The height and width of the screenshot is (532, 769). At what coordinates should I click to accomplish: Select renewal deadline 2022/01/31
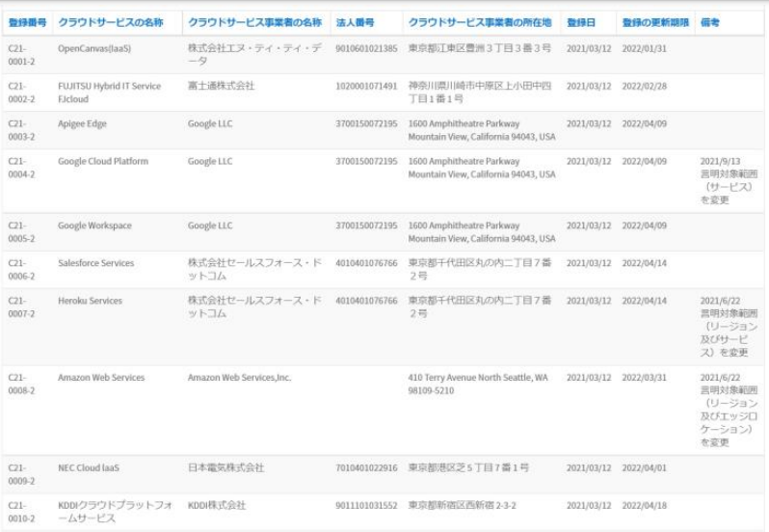645,48
